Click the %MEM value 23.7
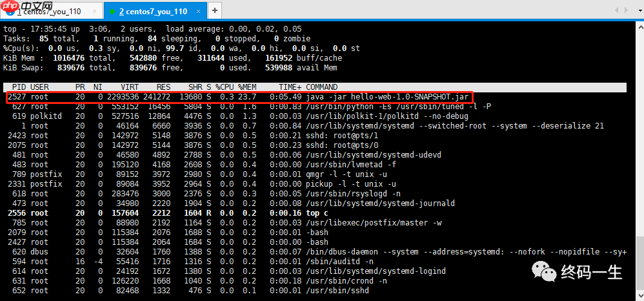 [x=247, y=97]
